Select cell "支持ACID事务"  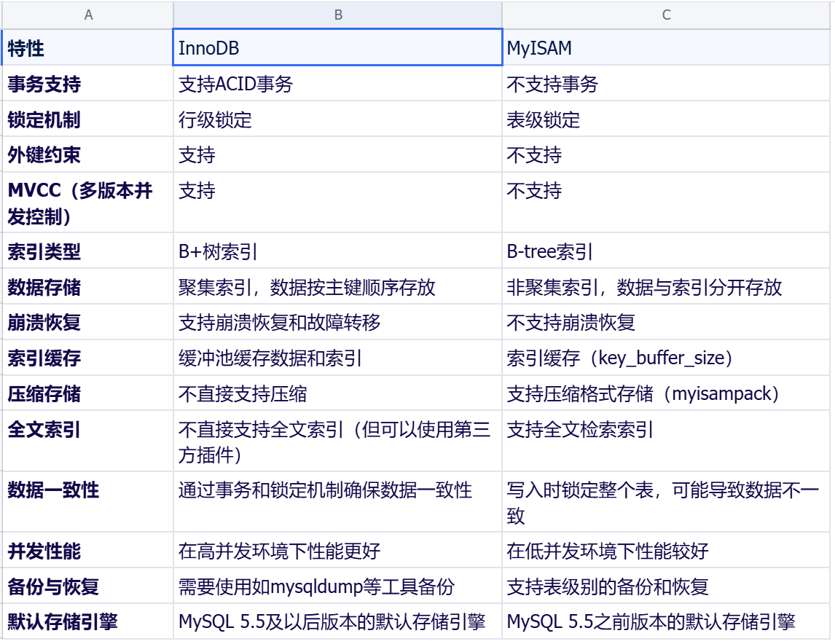coord(337,84)
